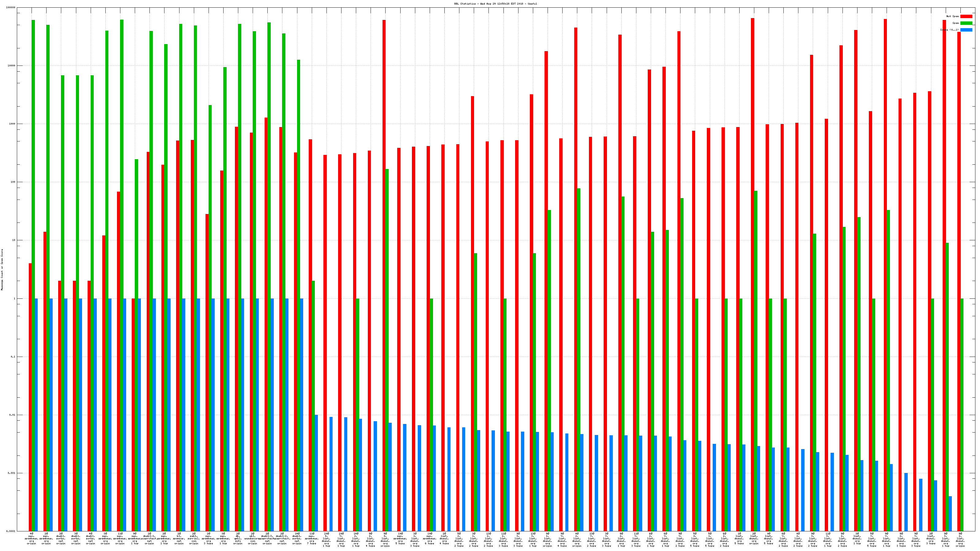Click the RBL Statistics chart title

(x=495, y=4)
